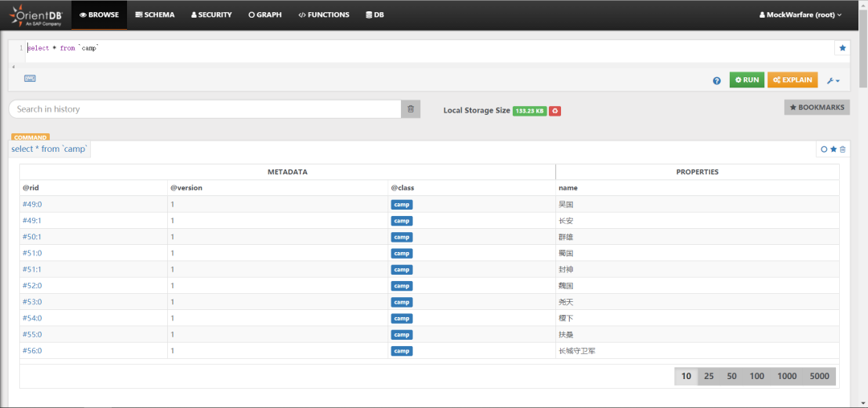Screen dimensions: 868x408
Task: Open record #56:0
Action: (32, 350)
